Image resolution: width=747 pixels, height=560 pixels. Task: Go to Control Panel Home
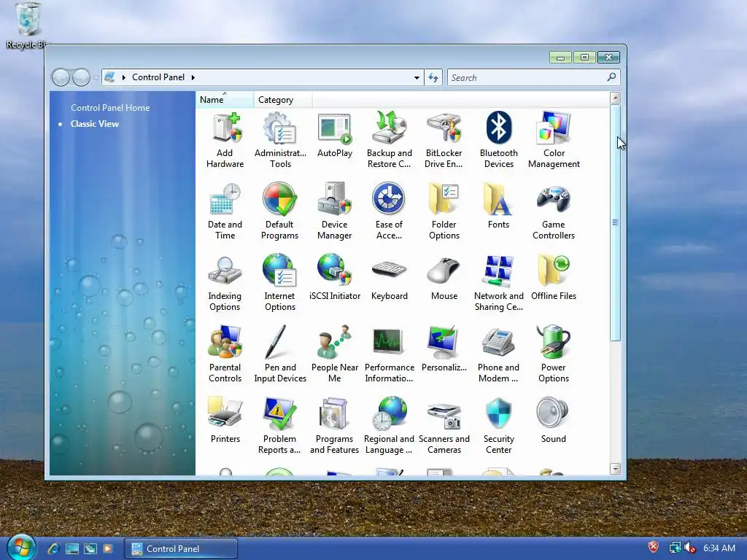point(110,108)
